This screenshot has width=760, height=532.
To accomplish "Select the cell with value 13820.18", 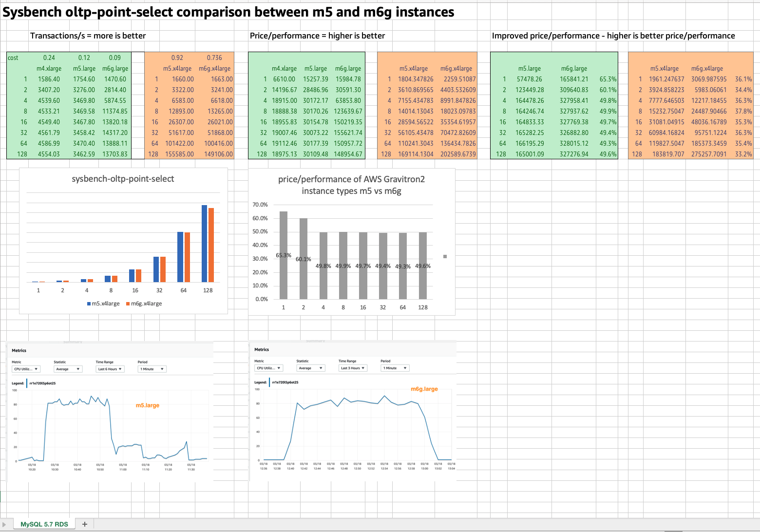I will [x=114, y=122].
